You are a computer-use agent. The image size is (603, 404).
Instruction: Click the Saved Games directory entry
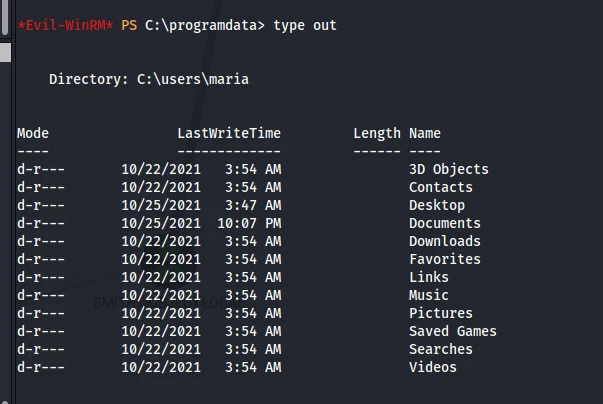coord(453,331)
